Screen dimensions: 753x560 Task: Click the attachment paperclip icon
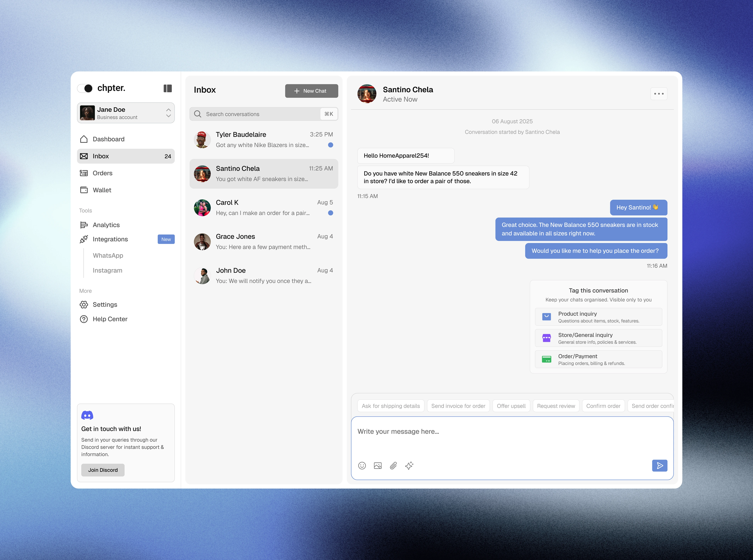(393, 465)
